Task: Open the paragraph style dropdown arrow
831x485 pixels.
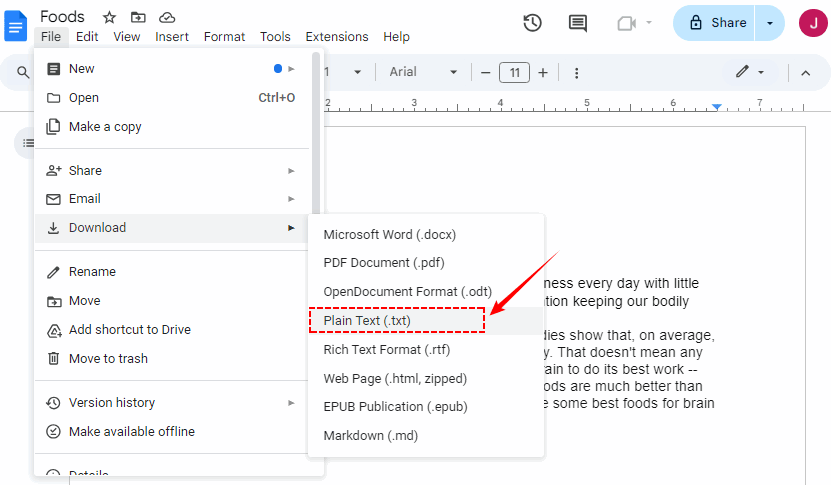Action: [x=358, y=72]
